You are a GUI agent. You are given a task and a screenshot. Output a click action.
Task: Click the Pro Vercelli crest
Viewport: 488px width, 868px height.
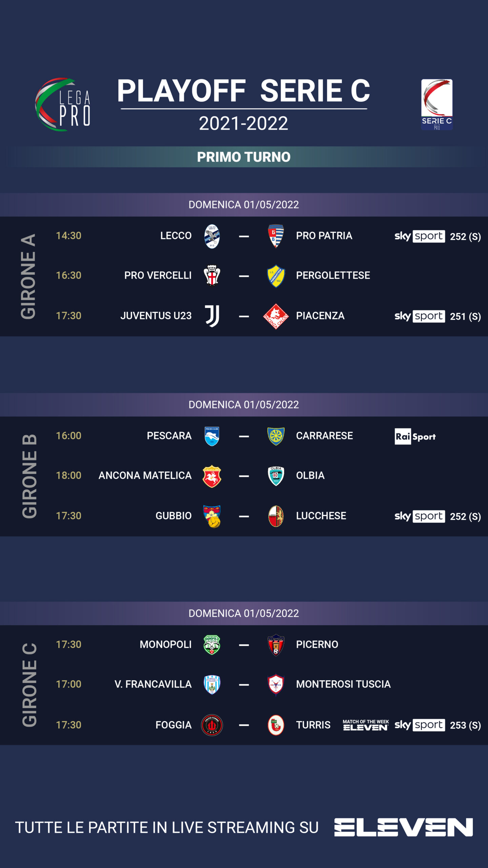pos(212,276)
